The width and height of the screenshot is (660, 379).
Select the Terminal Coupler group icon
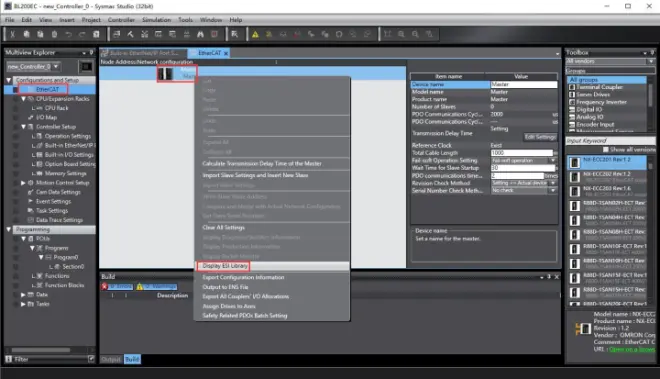click(572, 87)
